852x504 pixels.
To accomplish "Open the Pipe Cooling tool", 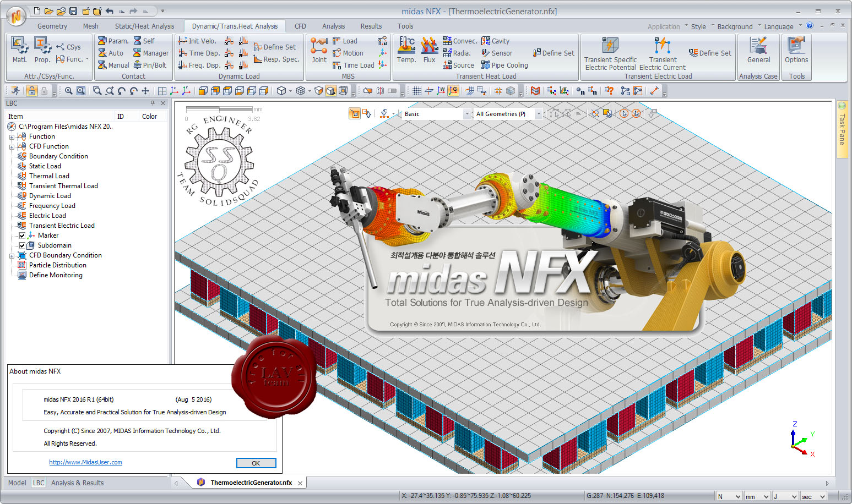I will click(x=504, y=65).
